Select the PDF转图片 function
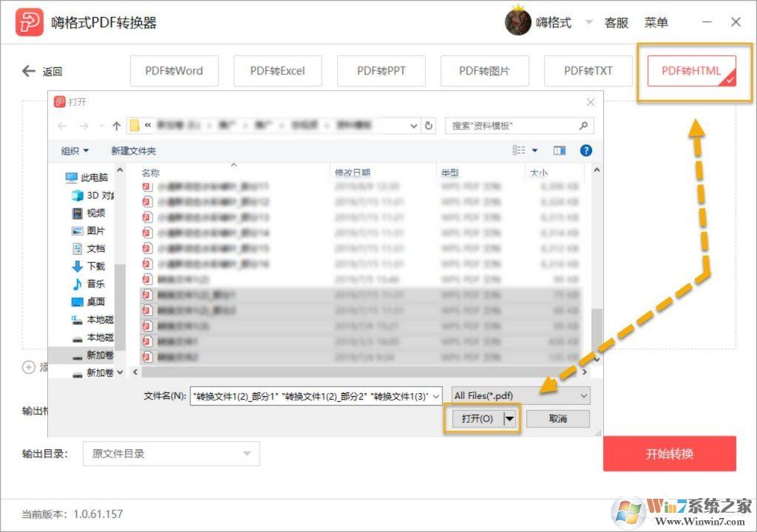The width and height of the screenshot is (757, 532). click(x=485, y=70)
